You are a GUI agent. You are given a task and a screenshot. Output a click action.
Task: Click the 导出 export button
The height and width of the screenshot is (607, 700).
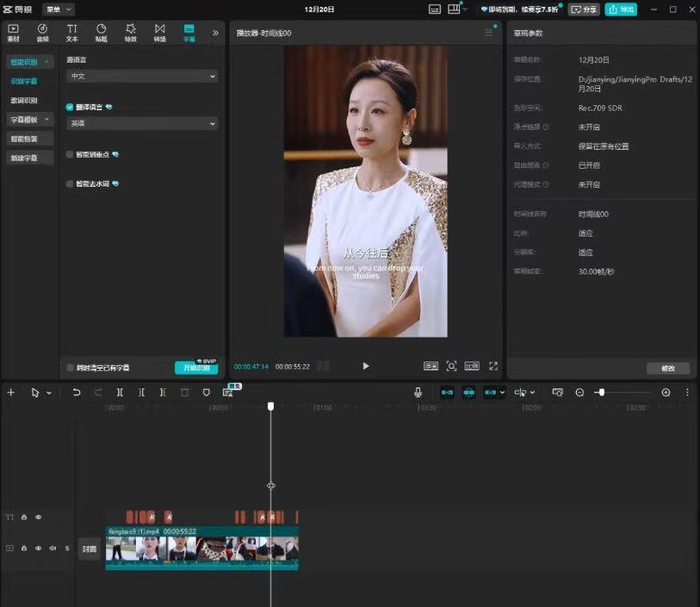621,9
